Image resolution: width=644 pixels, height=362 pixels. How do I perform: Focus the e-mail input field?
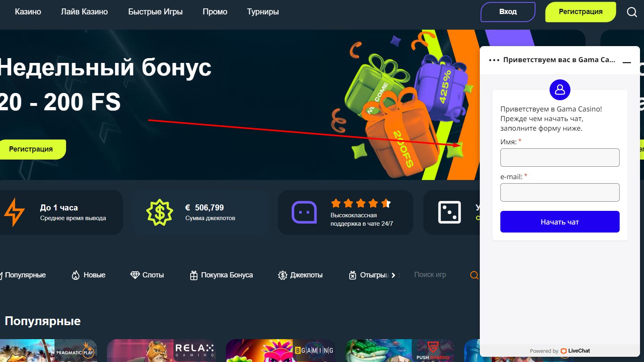(559, 192)
